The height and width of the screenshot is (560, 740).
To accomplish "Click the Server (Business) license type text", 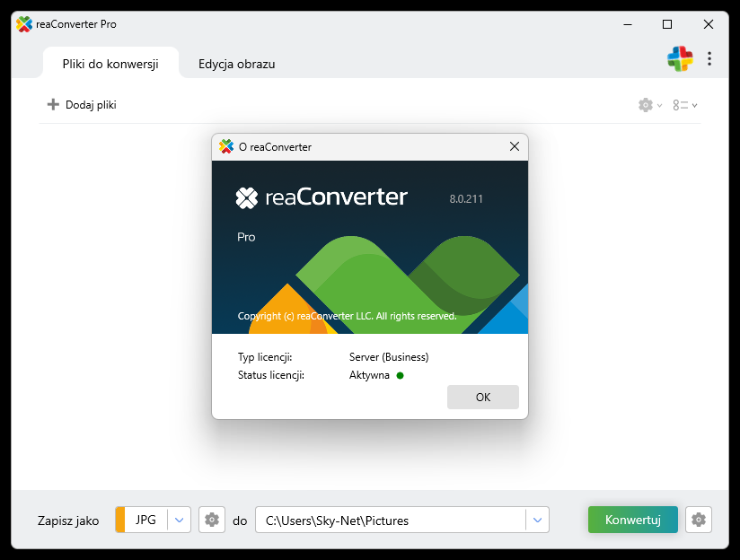I will click(x=389, y=357).
